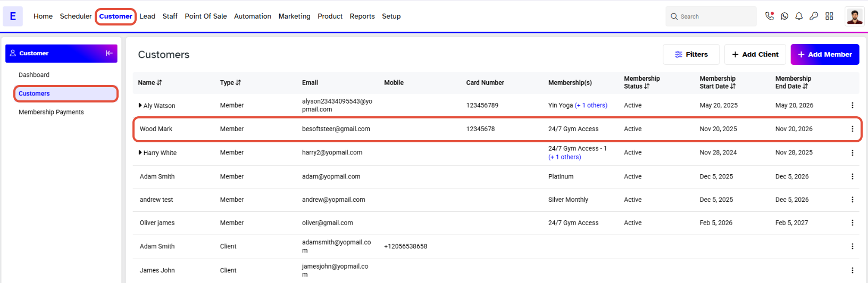This screenshot has height=283, width=868.
Task: Open the user profile avatar
Action: pos(855,16)
